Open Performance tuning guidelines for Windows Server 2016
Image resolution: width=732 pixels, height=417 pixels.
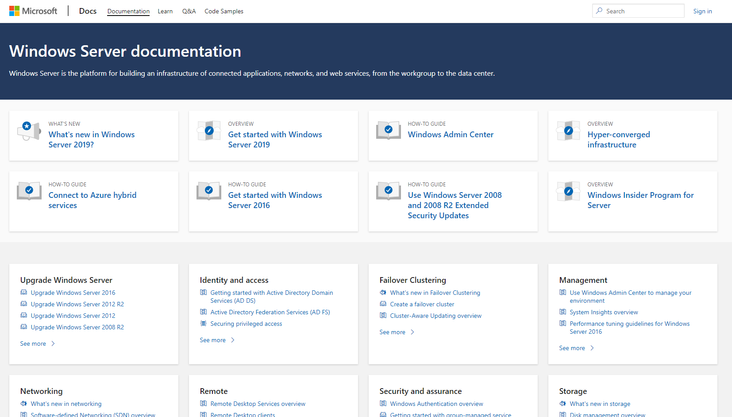coord(629,327)
